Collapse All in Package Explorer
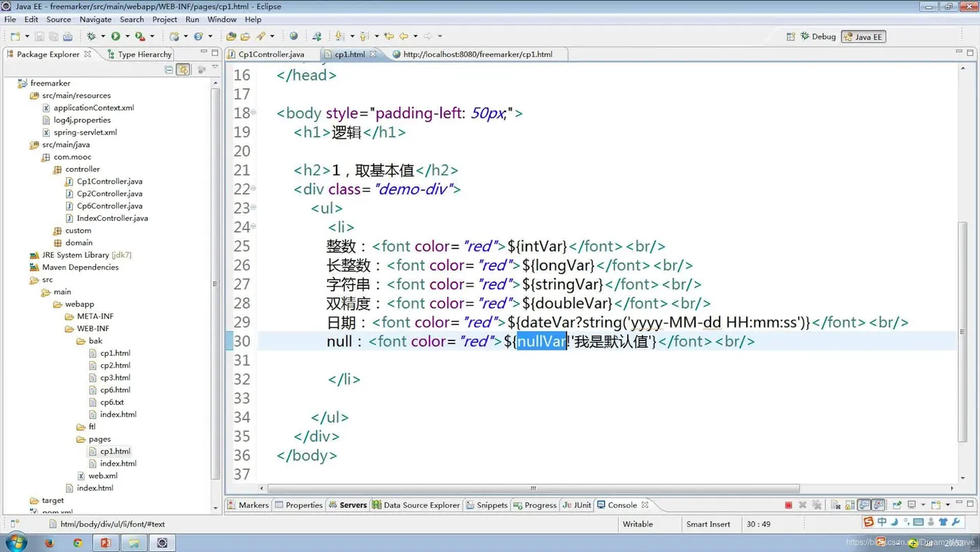Screen dimensions: 980x552 point(169,69)
